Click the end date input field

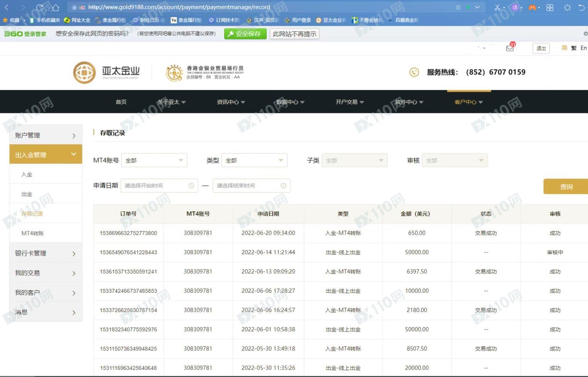pos(251,186)
